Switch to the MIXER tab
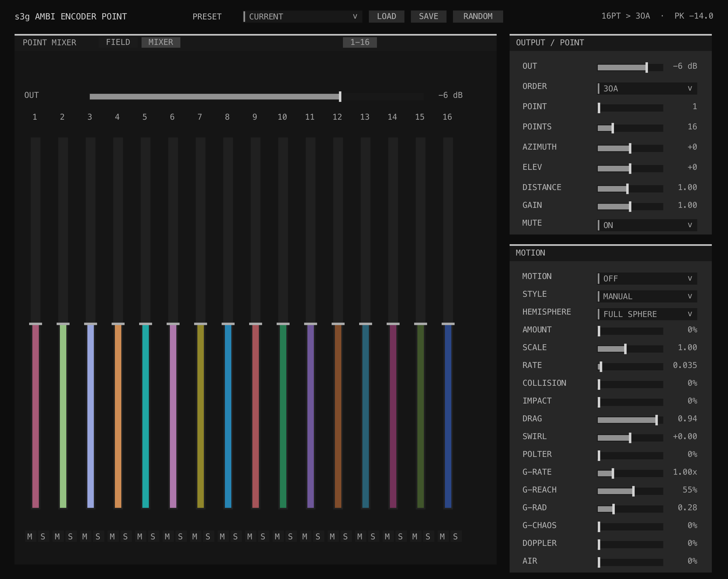Viewport: 728px width, 579px height. click(161, 42)
